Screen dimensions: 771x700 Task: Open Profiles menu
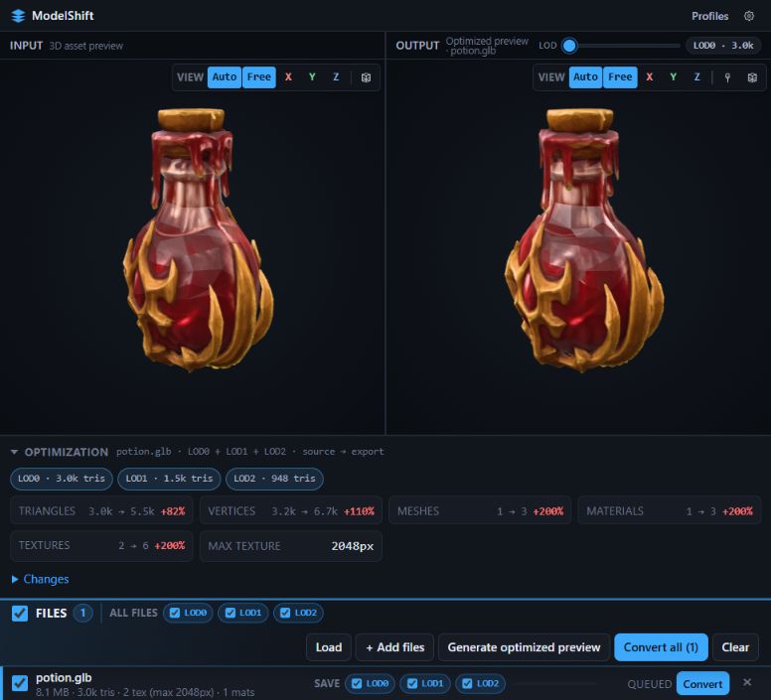pyautogui.click(x=710, y=16)
